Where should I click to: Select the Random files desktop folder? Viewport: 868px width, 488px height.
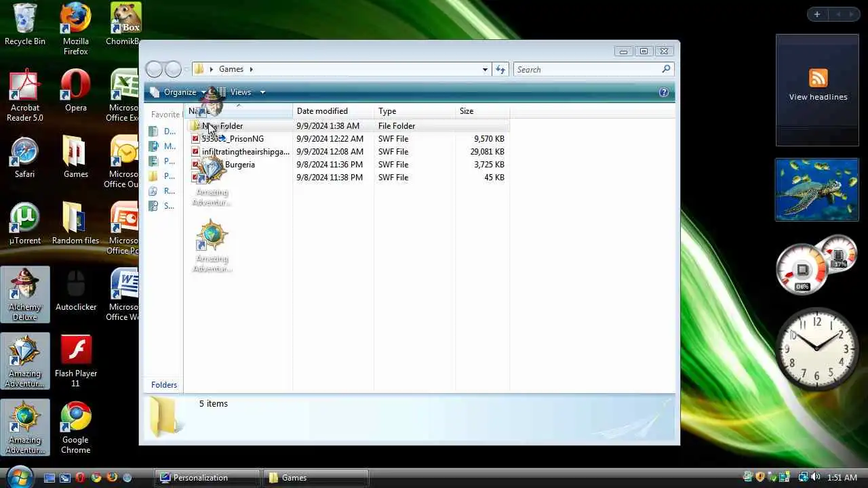tap(75, 224)
